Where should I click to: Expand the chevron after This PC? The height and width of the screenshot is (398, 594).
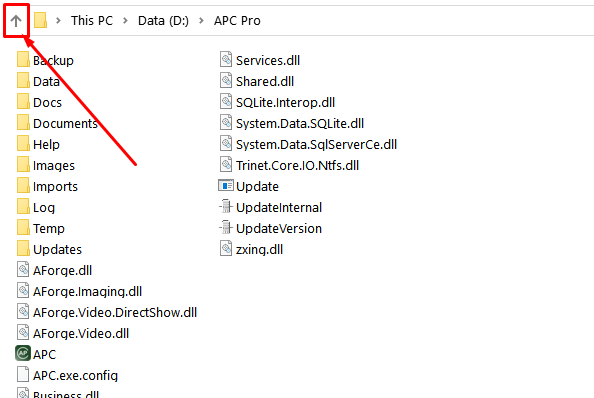point(125,20)
